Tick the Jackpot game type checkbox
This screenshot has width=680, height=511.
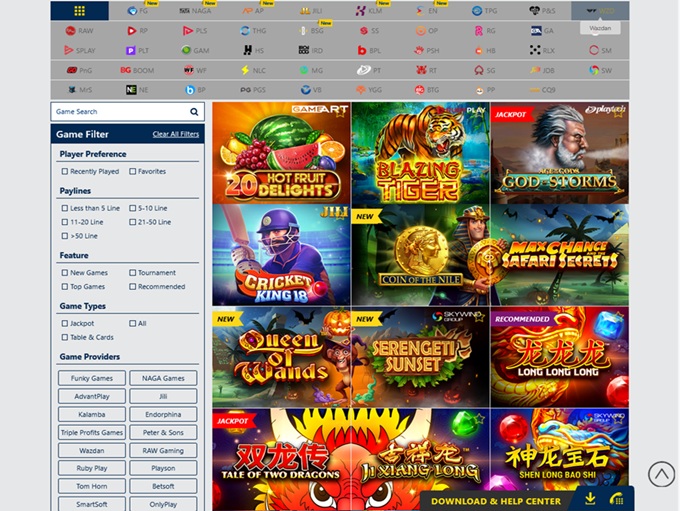[x=65, y=324]
